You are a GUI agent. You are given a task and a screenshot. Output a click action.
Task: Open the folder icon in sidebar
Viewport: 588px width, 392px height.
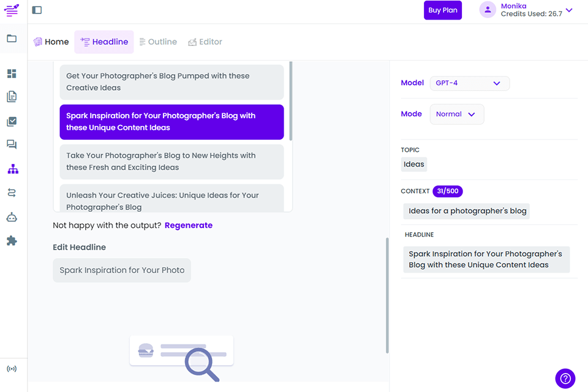click(12, 38)
